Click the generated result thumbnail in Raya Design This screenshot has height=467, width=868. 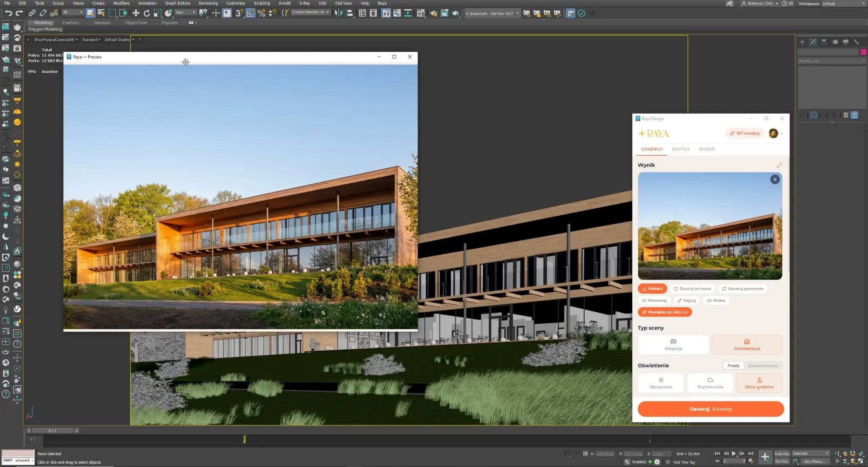[710, 226]
